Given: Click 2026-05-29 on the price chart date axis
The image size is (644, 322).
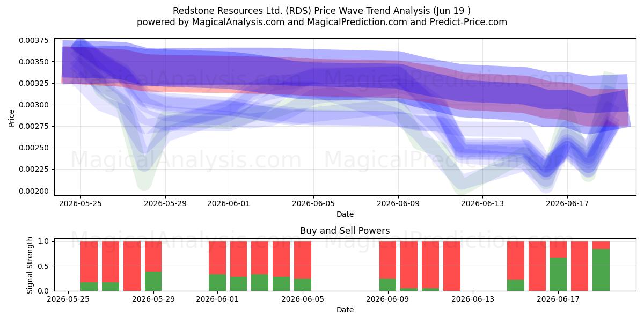Looking at the screenshot, I should [x=165, y=203].
